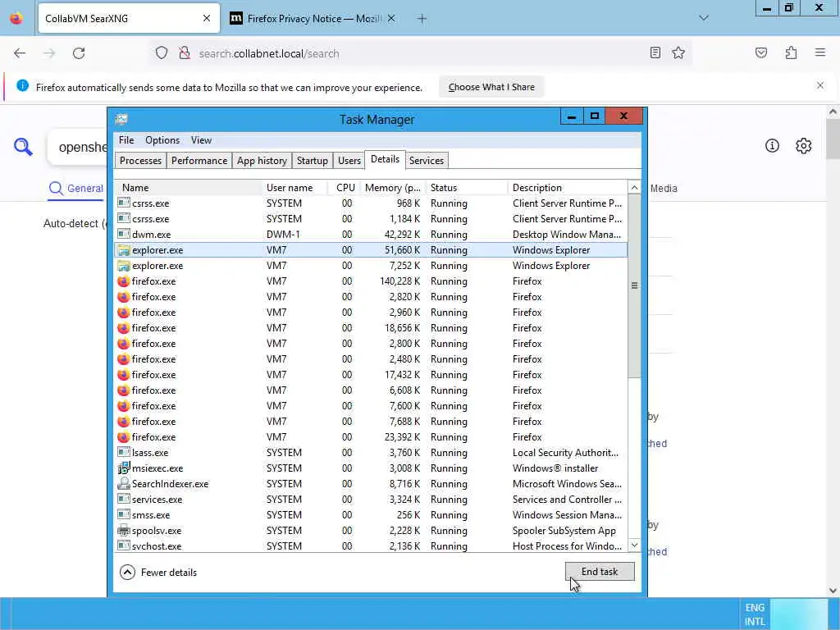The height and width of the screenshot is (630, 840).
Task: Open SearXNG preferences gear icon
Action: (x=803, y=146)
